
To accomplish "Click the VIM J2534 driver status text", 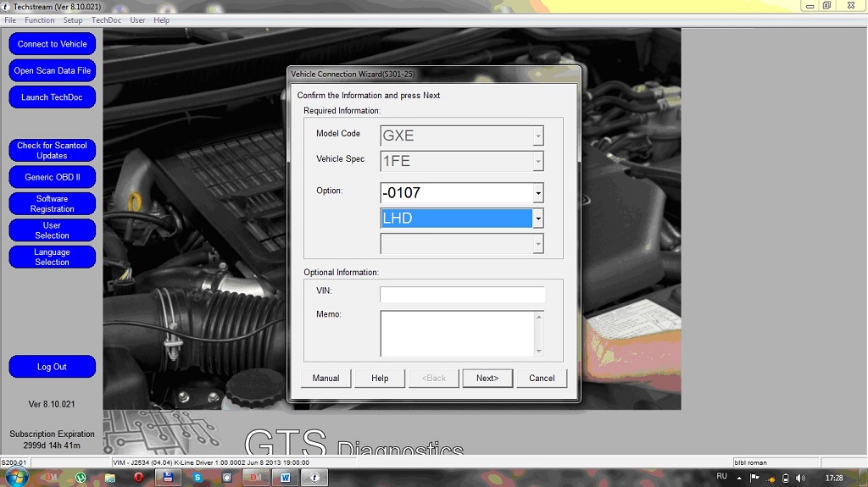I will click(x=211, y=462).
